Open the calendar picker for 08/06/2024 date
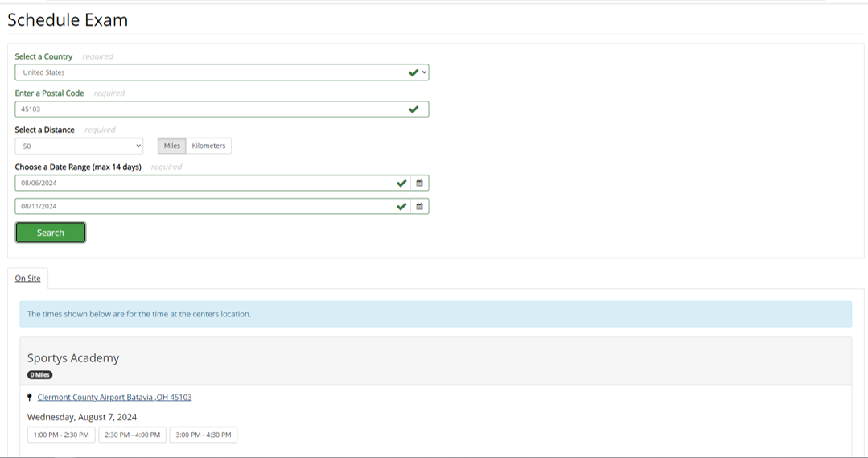This screenshot has height=458, width=868. 419,184
